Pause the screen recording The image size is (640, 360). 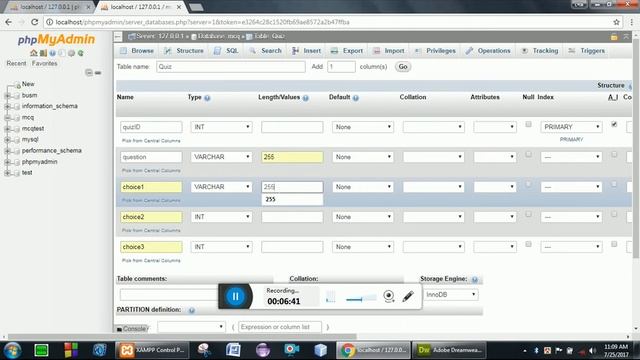pos(236,296)
